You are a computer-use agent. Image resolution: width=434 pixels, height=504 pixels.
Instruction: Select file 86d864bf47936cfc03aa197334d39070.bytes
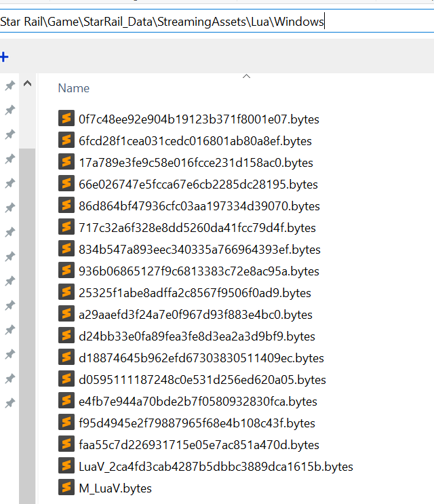pos(199,206)
